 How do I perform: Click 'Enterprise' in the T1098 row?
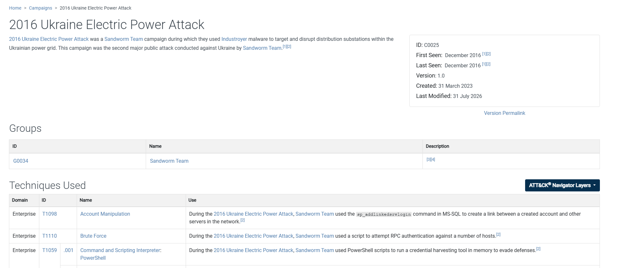(24, 214)
